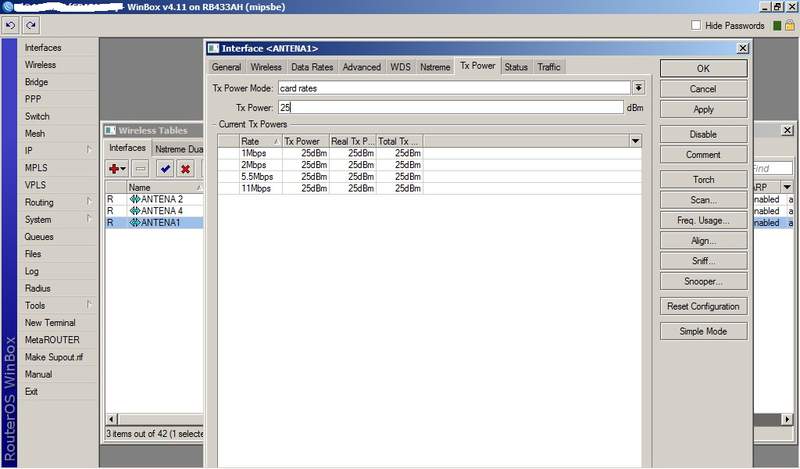The width and height of the screenshot is (800, 469).
Task: Click scroll right arrow in Wireless Tables
Action: (787, 419)
